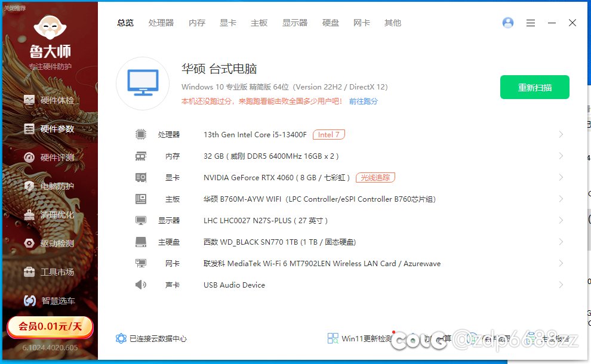The image size is (591, 364).
Task: Click the 32 GB 威刚 DDR5 6400MHz text
Action: coord(271,156)
